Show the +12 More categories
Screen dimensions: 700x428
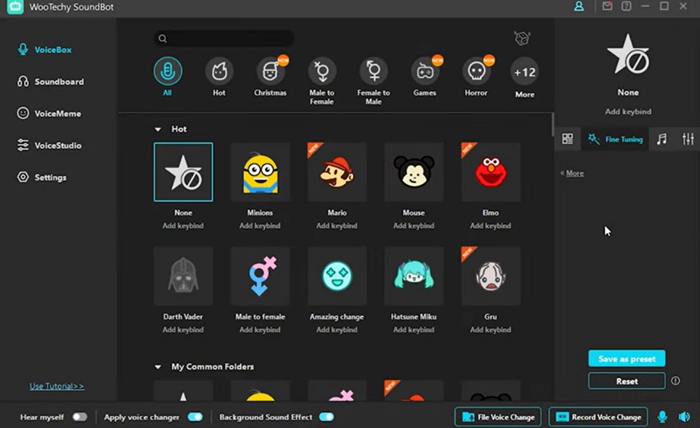[x=525, y=71]
